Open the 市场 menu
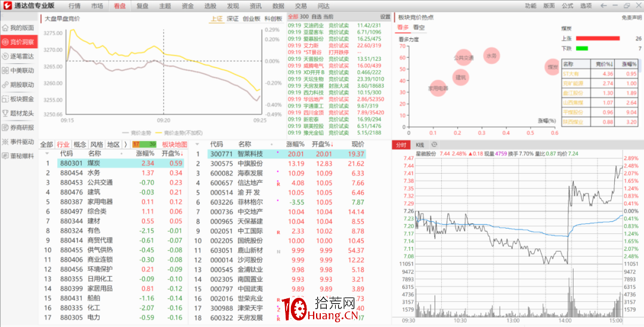 [x=97, y=6]
